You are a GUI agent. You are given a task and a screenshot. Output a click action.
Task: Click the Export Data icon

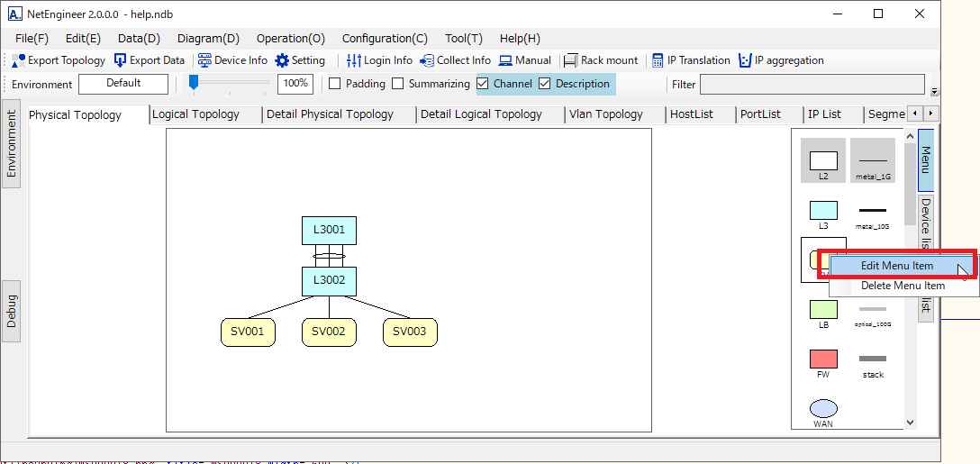point(121,60)
